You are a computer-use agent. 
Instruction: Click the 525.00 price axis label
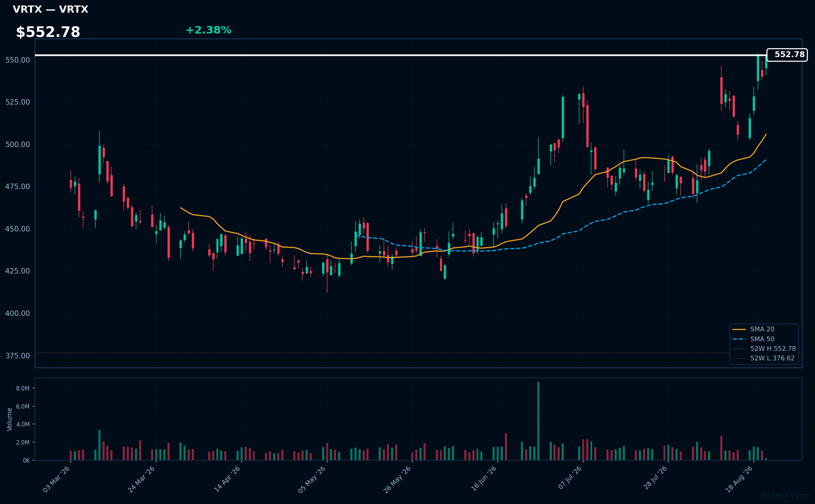18,102
